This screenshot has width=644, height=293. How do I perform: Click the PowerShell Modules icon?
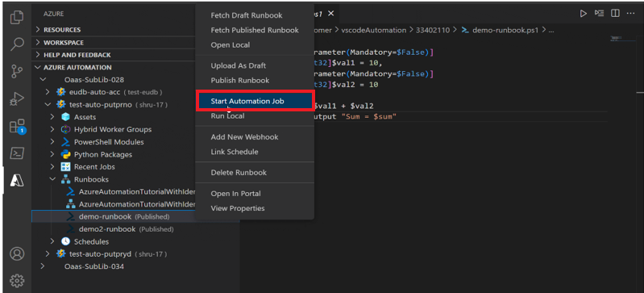[66, 142]
